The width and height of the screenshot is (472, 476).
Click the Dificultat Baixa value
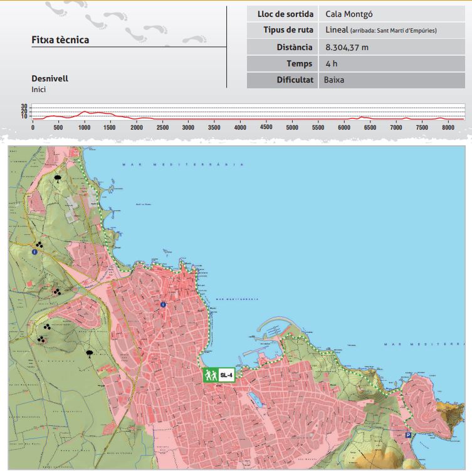tap(334, 80)
